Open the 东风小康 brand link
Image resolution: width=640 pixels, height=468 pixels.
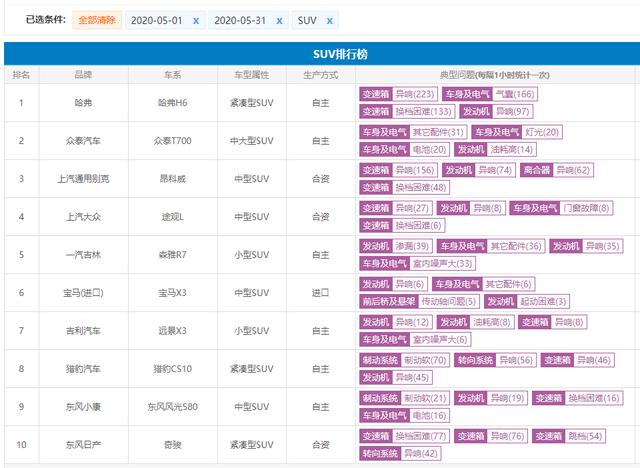click(83, 407)
